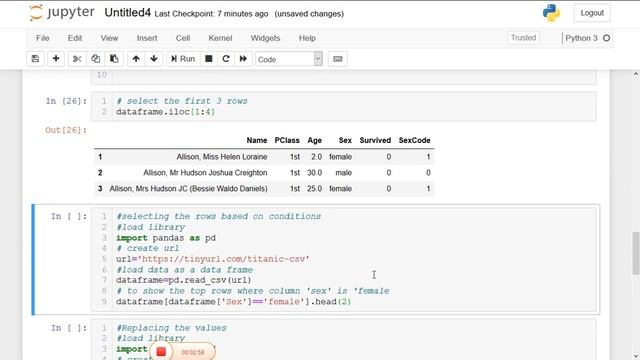Interrupt the kernel stop icon

coord(209,59)
